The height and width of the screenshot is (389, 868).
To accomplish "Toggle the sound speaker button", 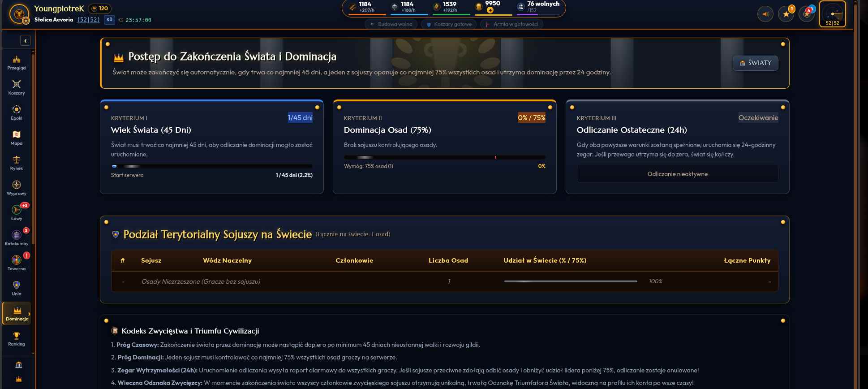I will pos(765,14).
